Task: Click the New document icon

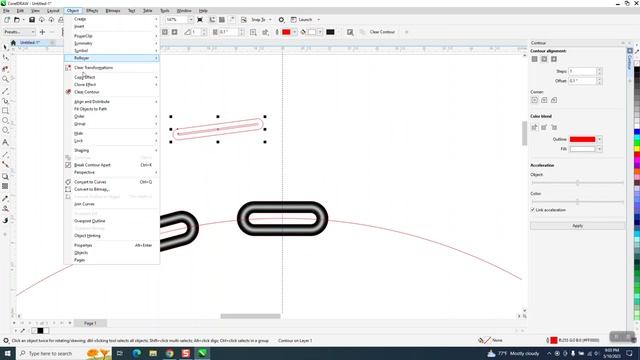Action: (7, 20)
